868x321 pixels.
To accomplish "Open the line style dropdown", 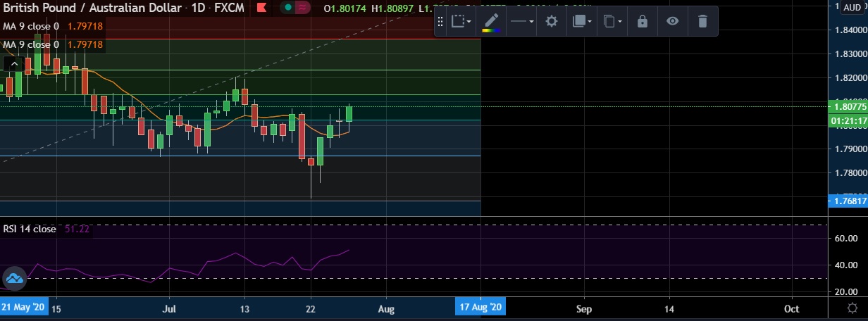I will [521, 21].
